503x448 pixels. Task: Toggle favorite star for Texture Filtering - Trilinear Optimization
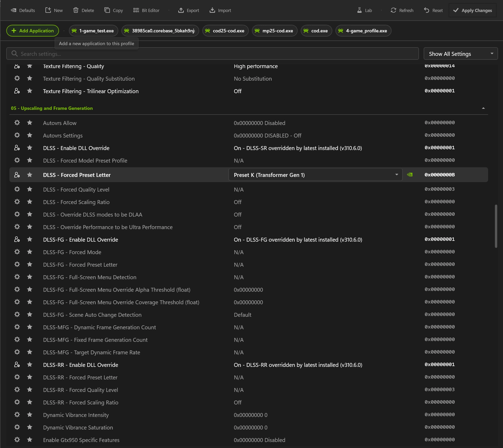pos(30,91)
